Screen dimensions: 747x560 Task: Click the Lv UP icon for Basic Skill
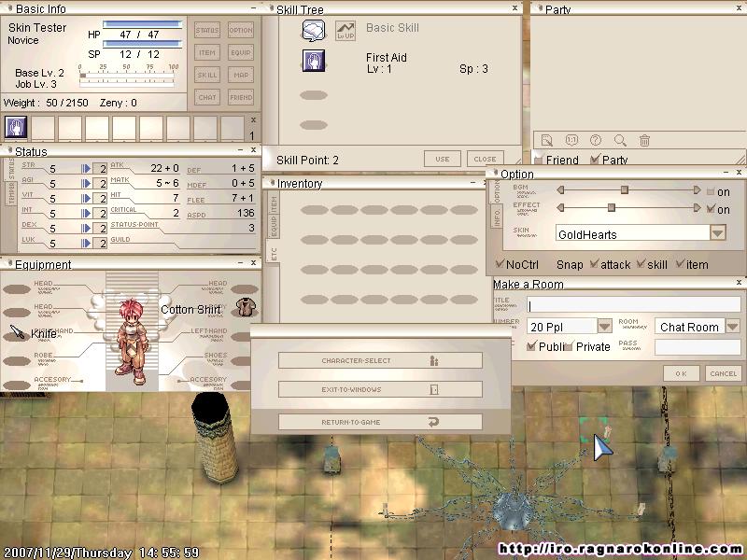(x=345, y=31)
